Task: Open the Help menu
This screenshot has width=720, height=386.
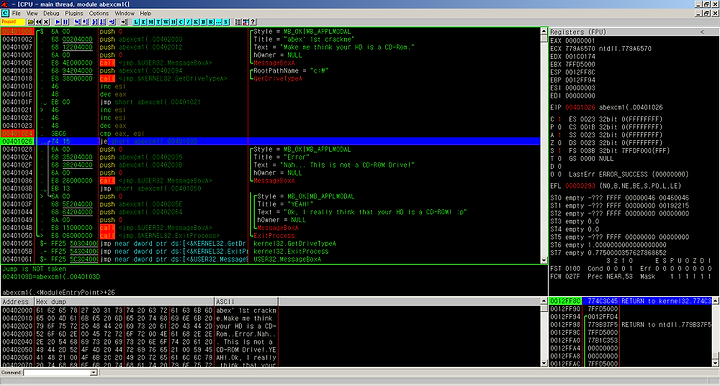Action: point(146,13)
